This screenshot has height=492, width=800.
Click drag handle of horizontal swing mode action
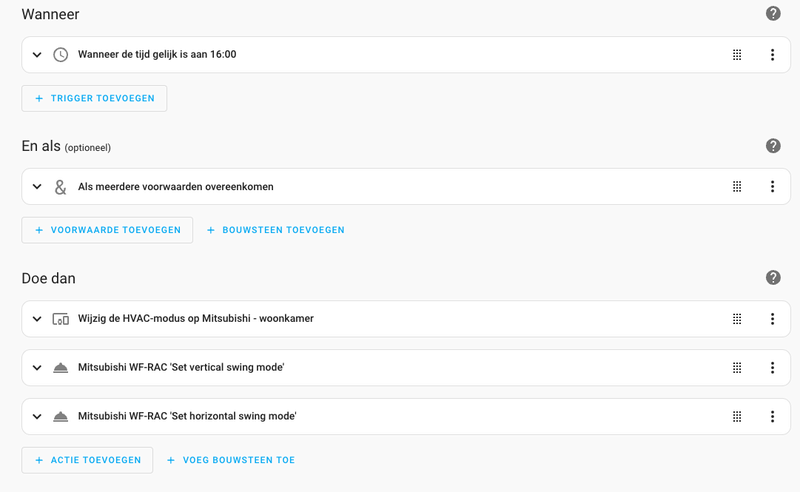[x=737, y=417]
